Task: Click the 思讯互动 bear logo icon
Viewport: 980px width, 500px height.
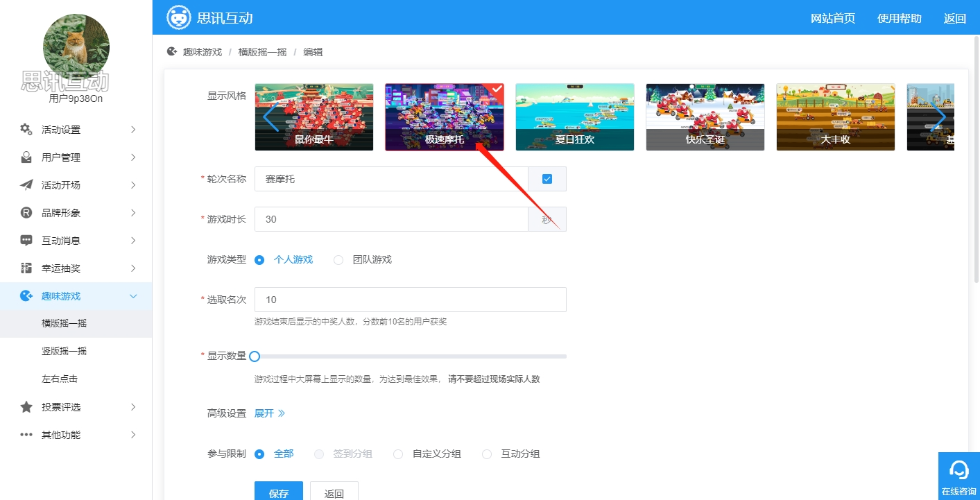Action: pos(179,17)
